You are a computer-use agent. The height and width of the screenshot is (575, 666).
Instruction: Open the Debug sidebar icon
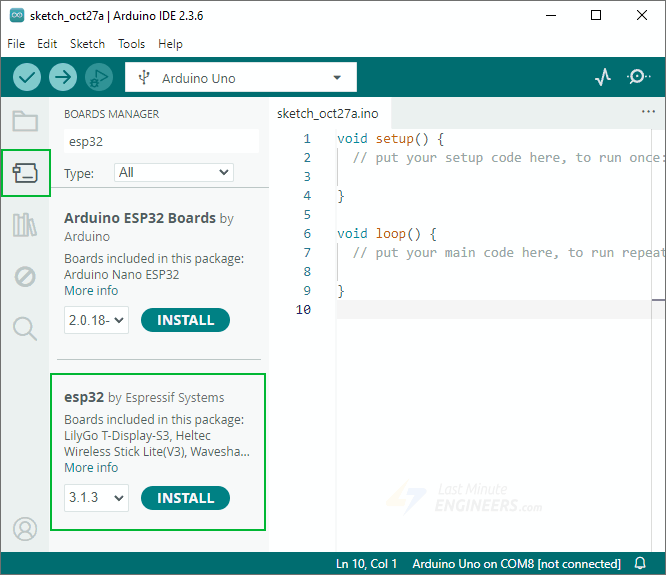(25, 277)
